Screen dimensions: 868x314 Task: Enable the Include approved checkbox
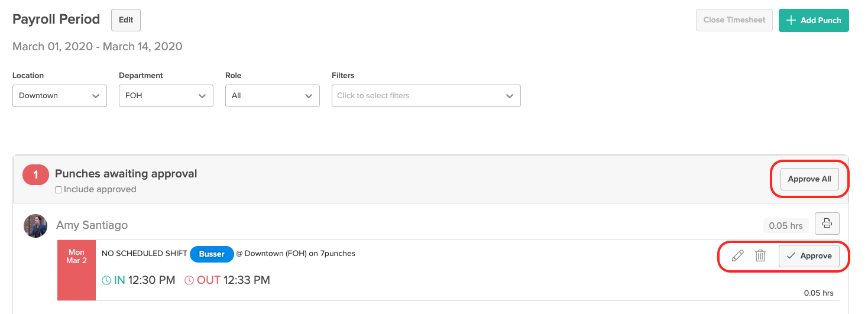[59, 190]
